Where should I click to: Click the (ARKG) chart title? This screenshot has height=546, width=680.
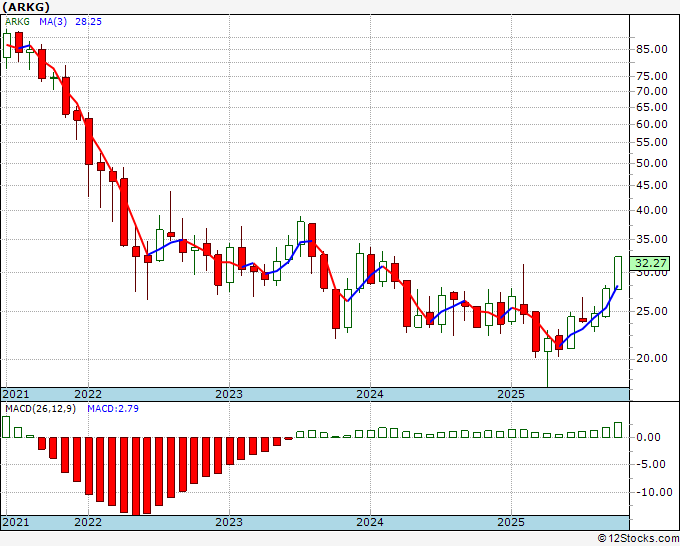pyautogui.click(x=26, y=7)
